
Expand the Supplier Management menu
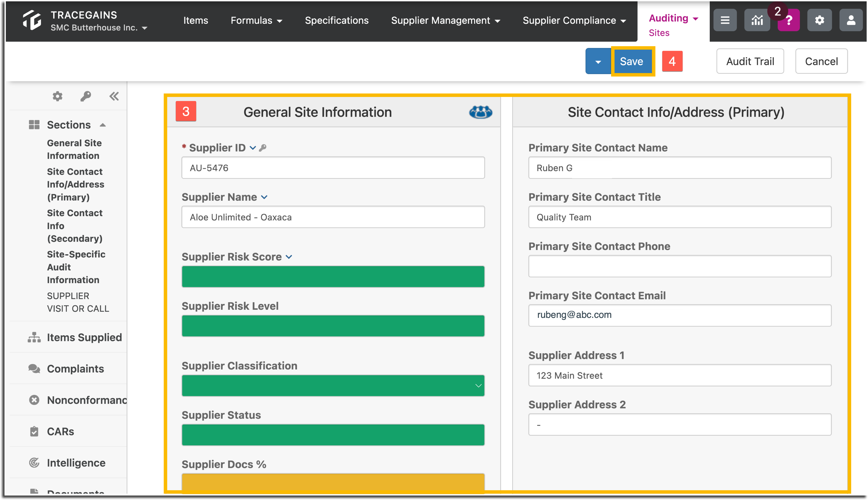[445, 21]
